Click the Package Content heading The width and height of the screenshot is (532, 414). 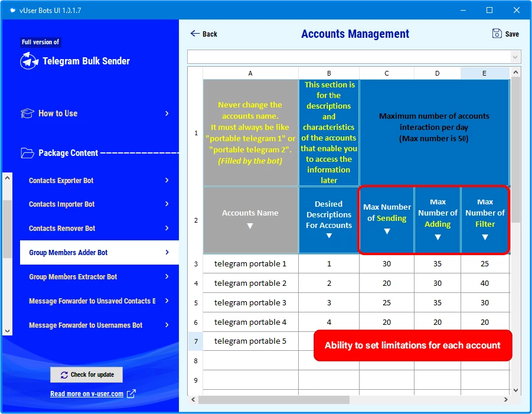pos(68,153)
